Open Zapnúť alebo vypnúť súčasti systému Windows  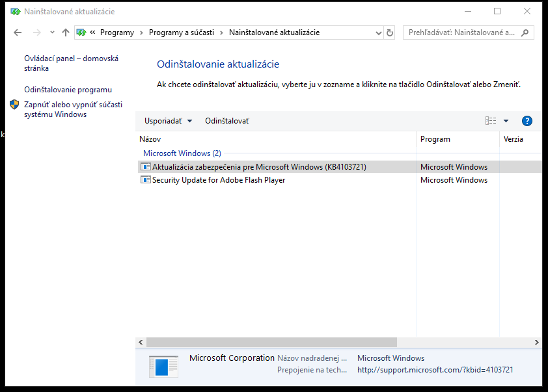73,109
